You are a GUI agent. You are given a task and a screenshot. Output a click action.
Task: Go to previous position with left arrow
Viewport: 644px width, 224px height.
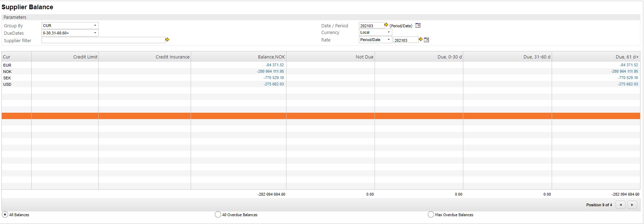click(620, 205)
